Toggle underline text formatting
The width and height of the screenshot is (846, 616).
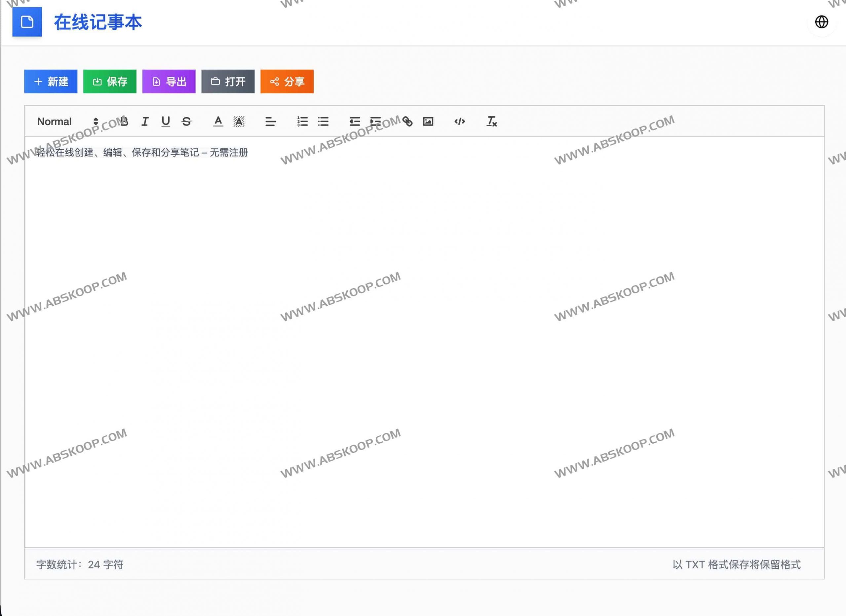(166, 121)
